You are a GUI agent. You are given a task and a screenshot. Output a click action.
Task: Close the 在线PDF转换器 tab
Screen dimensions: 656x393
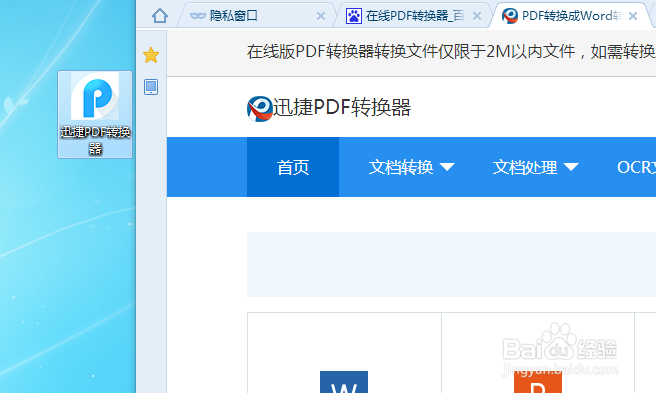point(477,16)
